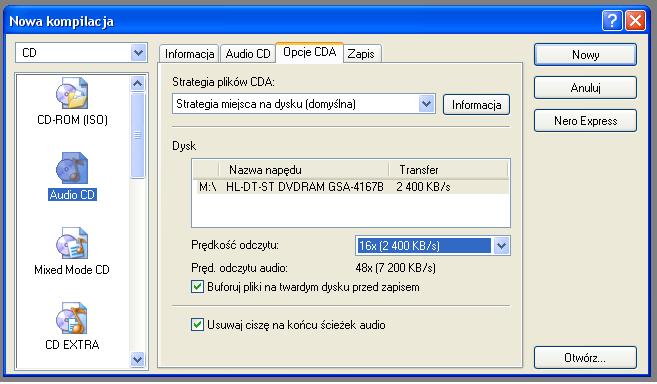Click the Nowy button
Viewport: 657px width, 384px height.
pos(585,54)
